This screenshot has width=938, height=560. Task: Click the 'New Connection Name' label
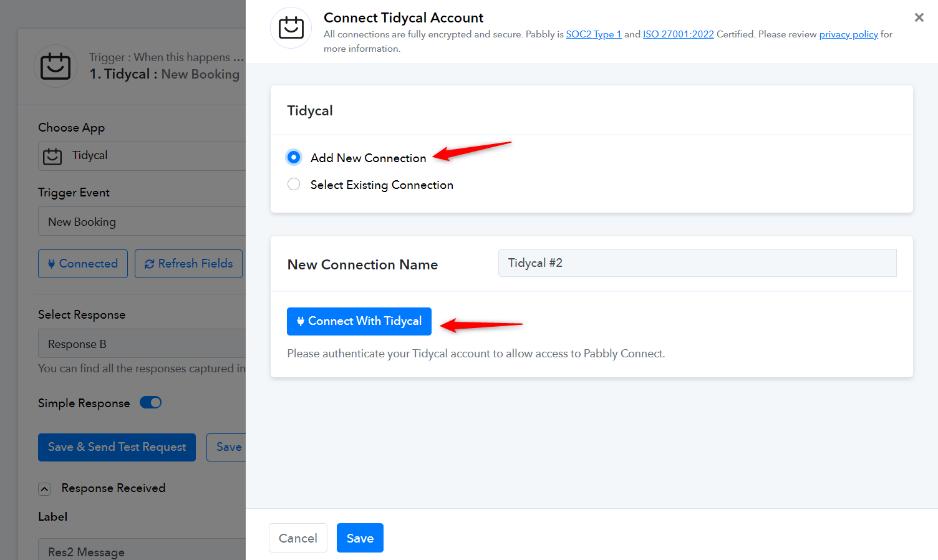click(362, 264)
